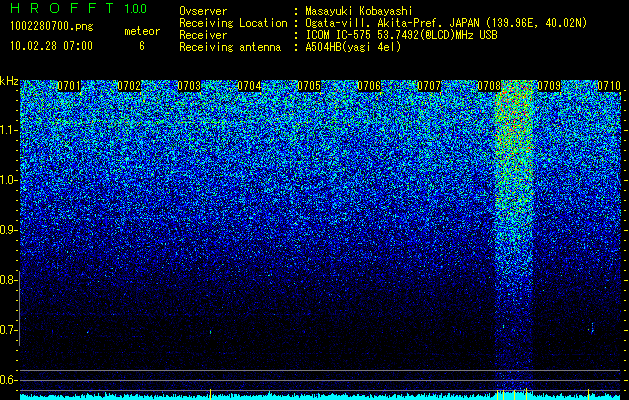629x400 pixels.
Task: Click the 0704 time marker
Action: pos(249,86)
